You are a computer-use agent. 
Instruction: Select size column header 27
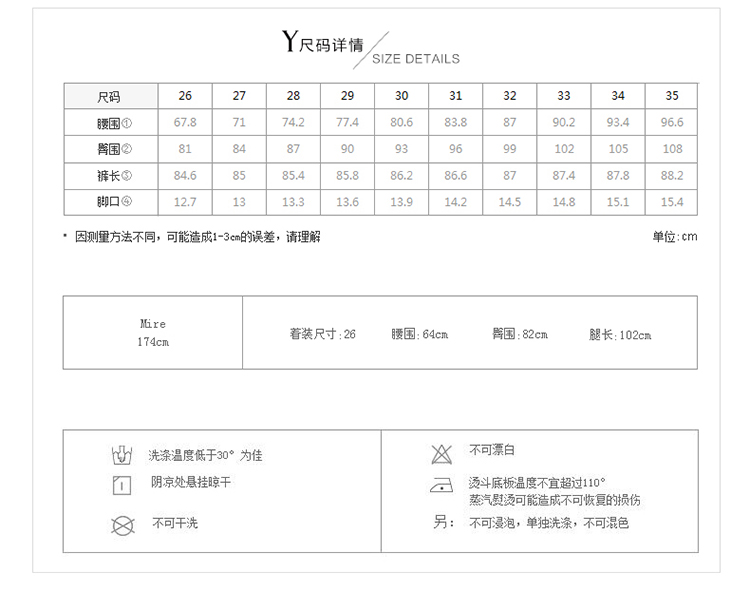point(239,96)
